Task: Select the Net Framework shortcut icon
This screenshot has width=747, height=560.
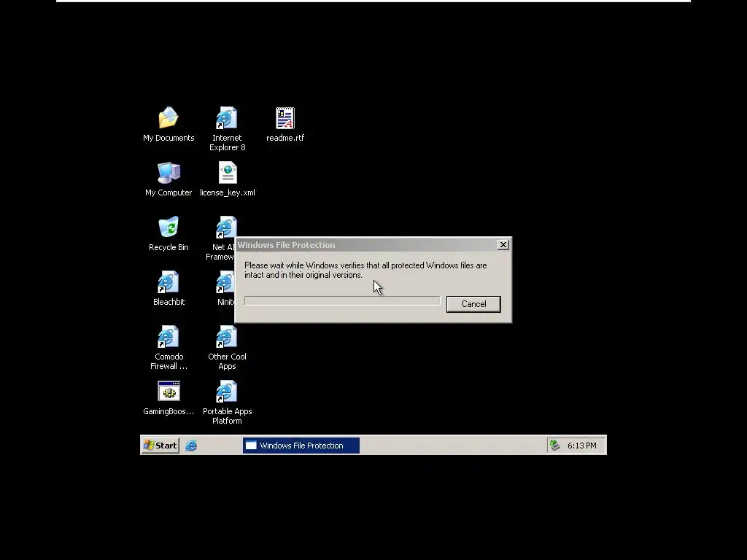Action: tap(226, 227)
